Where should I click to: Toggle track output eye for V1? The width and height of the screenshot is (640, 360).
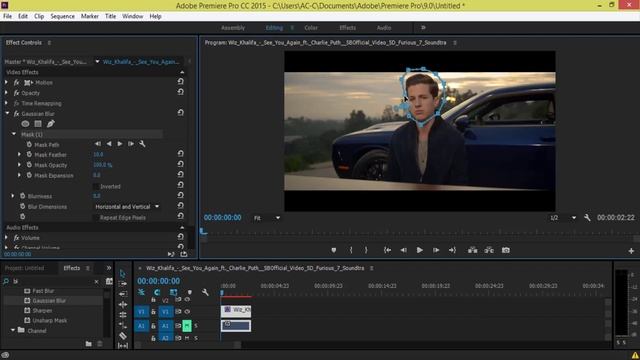click(187, 311)
